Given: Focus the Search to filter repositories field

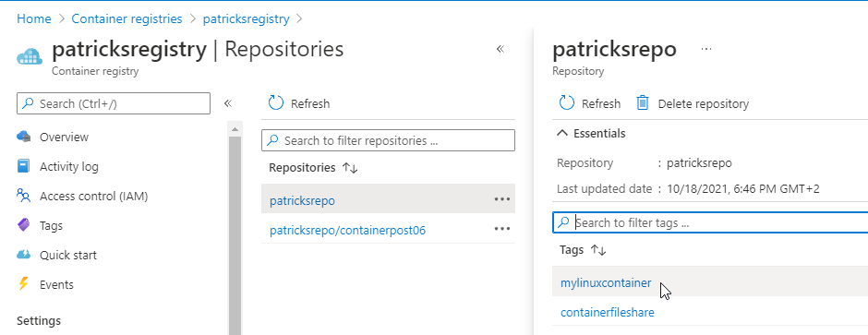Looking at the screenshot, I should pos(388,140).
